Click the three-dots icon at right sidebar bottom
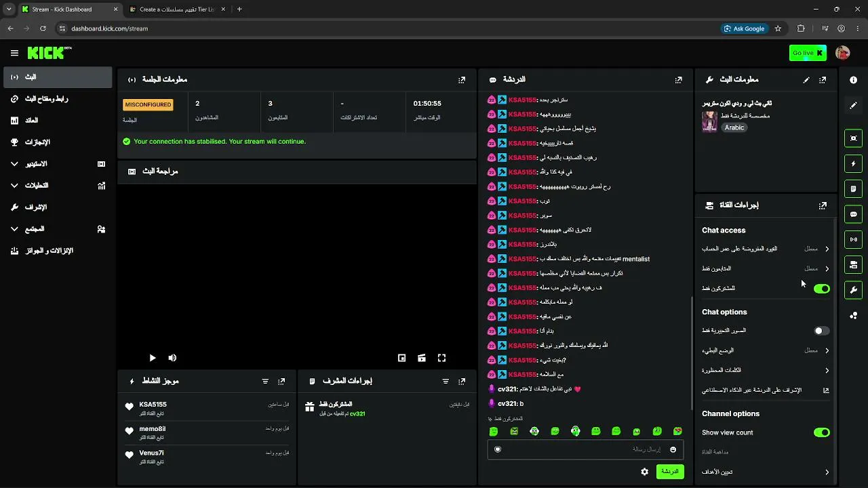The image size is (868, 488). click(x=854, y=316)
